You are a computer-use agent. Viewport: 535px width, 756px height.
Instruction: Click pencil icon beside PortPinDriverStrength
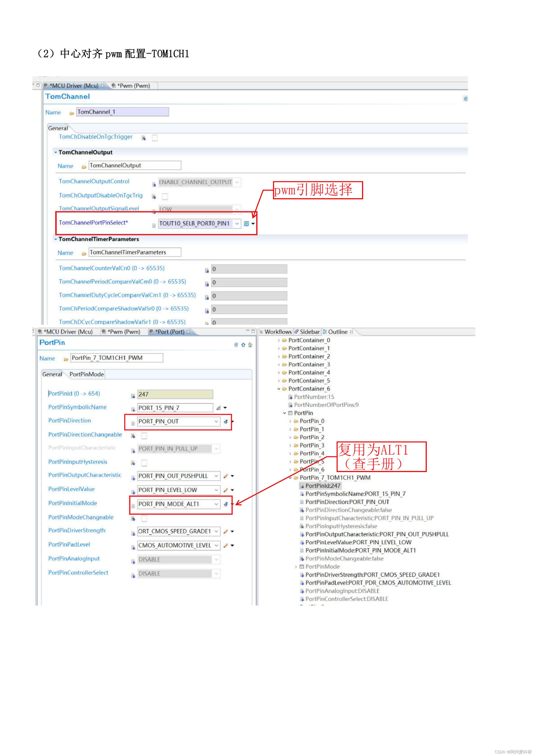tap(226, 532)
